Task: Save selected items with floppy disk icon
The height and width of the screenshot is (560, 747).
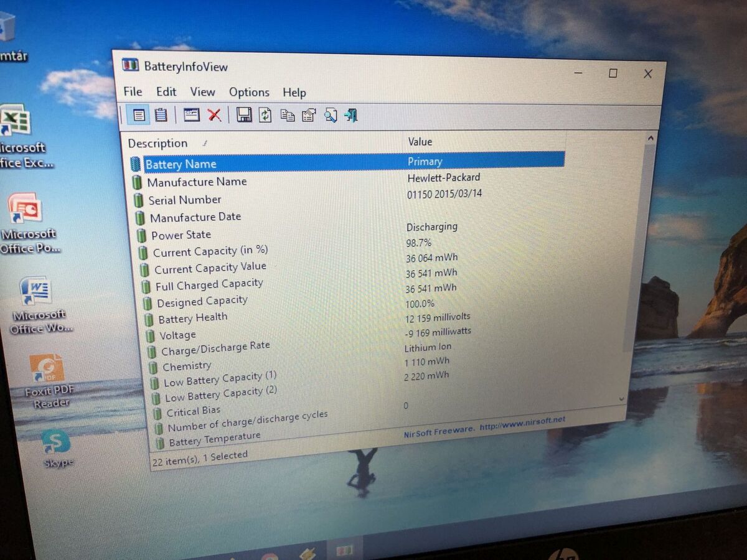Action: click(x=244, y=114)
